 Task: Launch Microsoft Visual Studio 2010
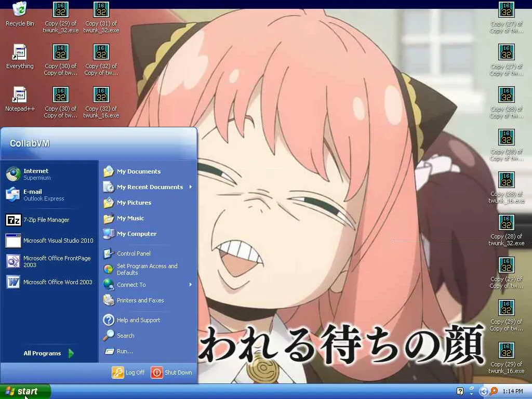(50, 241)
